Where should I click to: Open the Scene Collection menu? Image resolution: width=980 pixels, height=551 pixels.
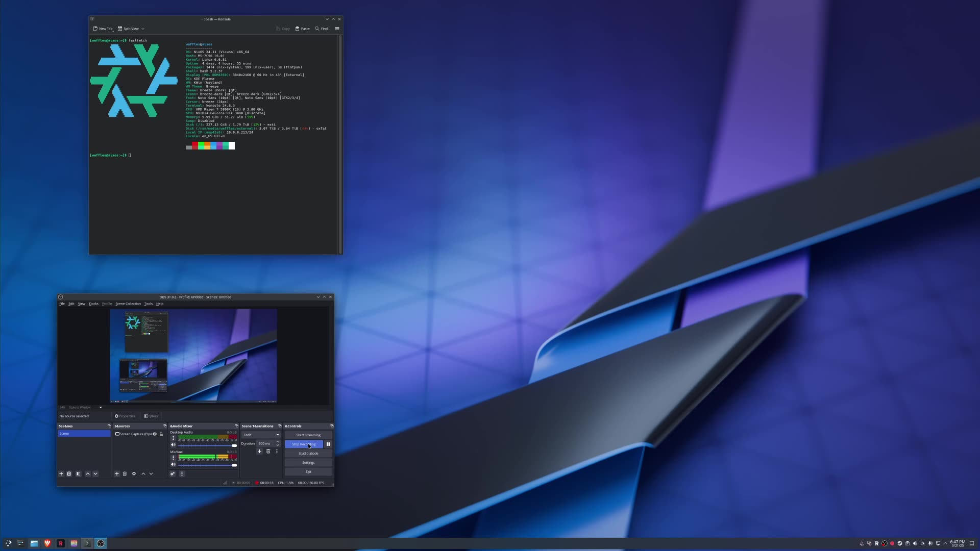(128, 304)
